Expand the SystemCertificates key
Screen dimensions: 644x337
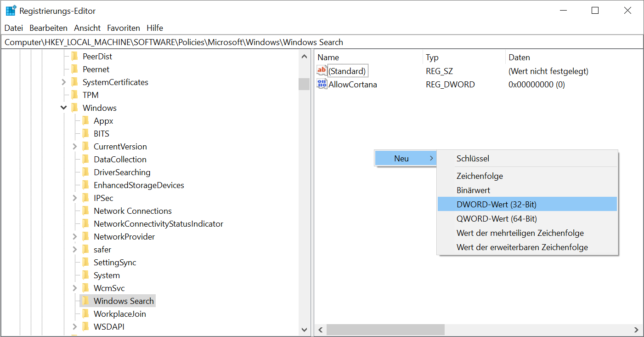click(64, 82)
